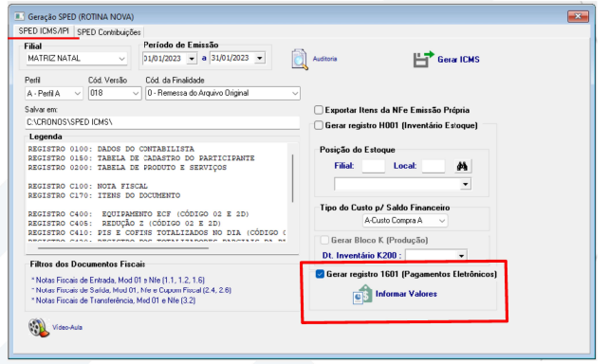
Task: Click Notas Fiscais de Entrada filter link
Action: click(118, 281)
